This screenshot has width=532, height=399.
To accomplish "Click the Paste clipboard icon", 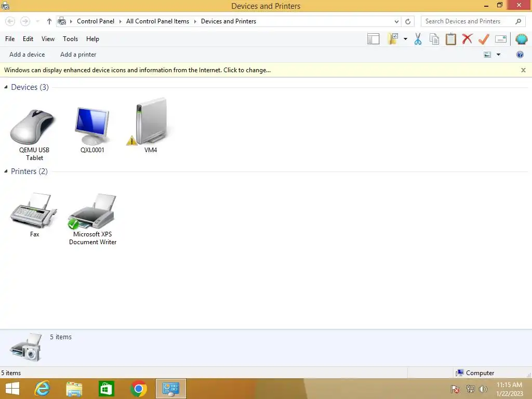I will pos(450,39).
